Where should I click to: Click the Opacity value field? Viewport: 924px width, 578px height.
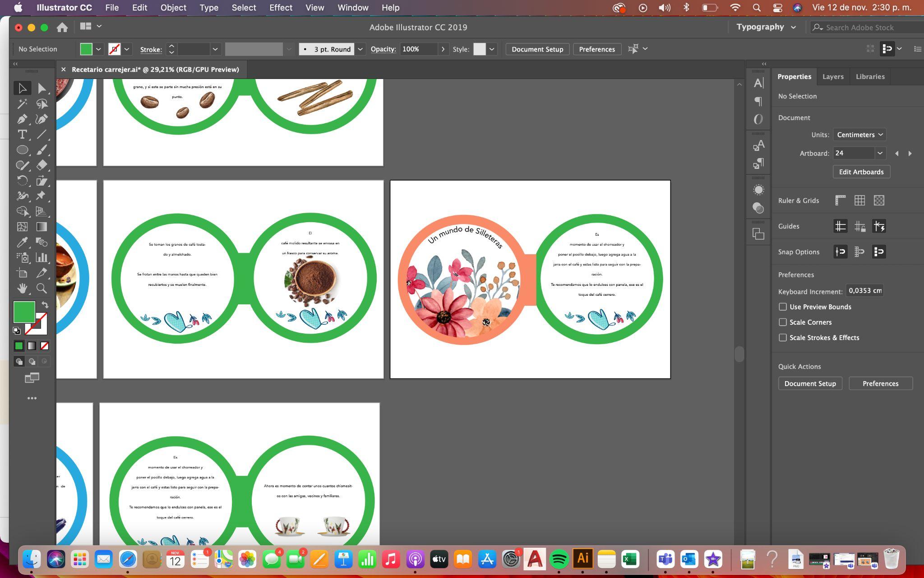tap(418, 49)
